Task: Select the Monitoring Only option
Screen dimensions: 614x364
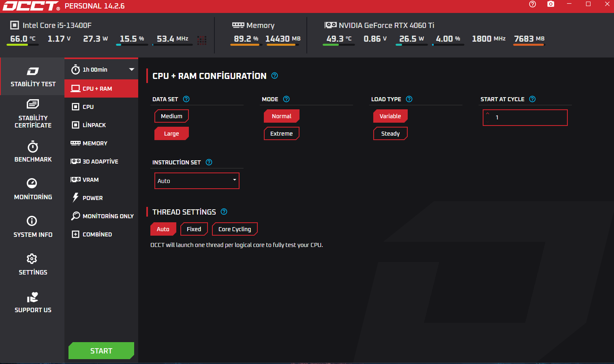Action: pos(101,216)
